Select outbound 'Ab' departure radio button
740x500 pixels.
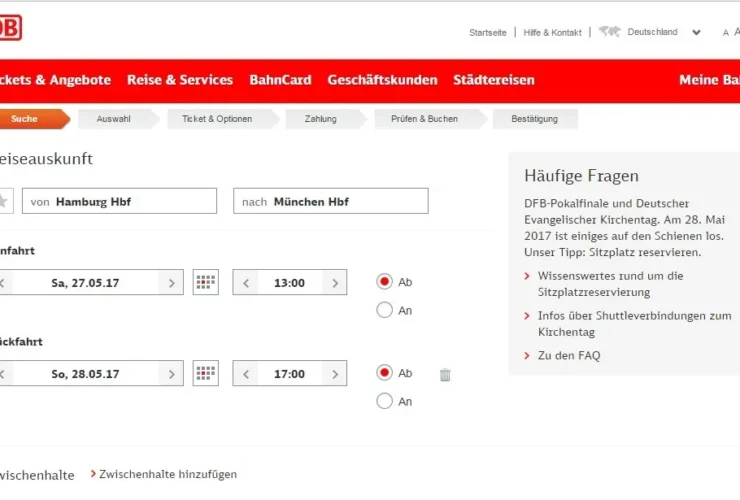point(384,282)
